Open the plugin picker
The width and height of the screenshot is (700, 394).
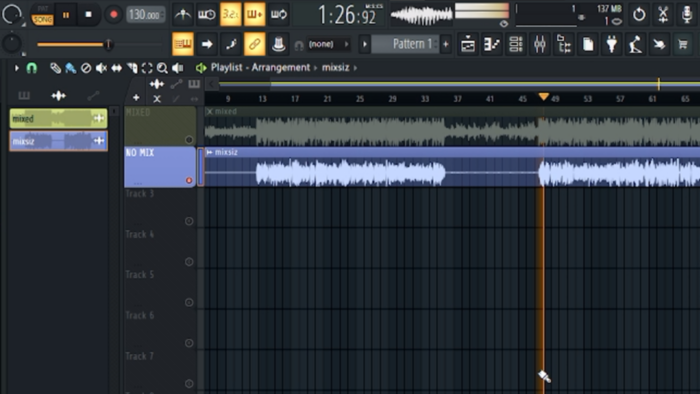tap(612, 44)
